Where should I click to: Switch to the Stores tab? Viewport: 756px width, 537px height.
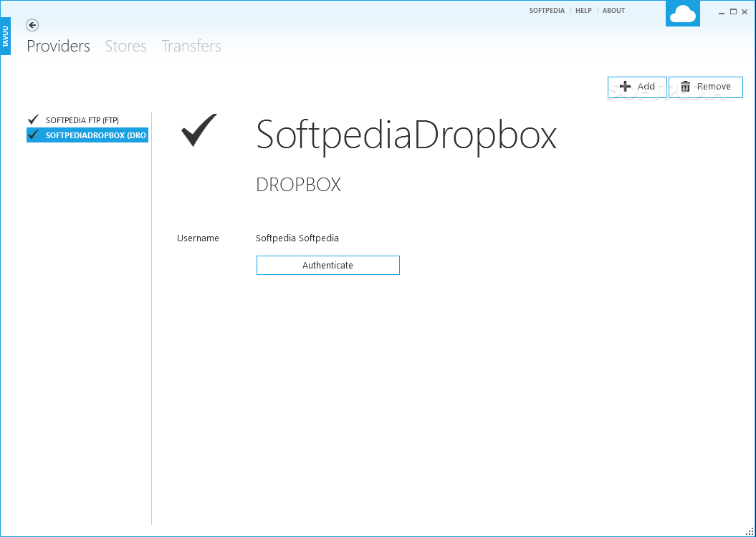(x=126, y=47)
